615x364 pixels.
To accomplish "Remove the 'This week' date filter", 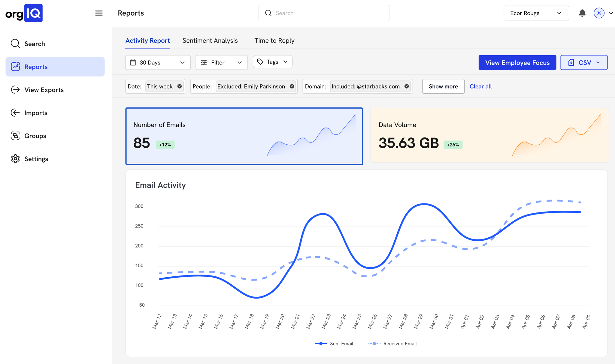I will tap(180, 86).
